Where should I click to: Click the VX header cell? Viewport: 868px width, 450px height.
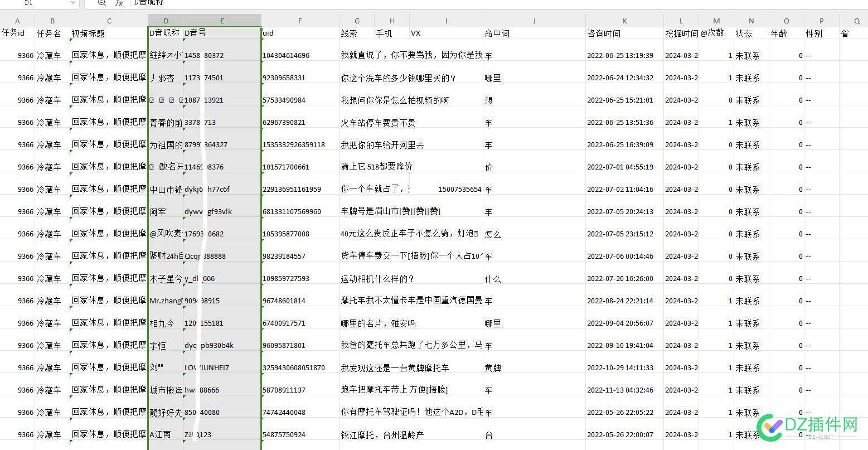446,33
